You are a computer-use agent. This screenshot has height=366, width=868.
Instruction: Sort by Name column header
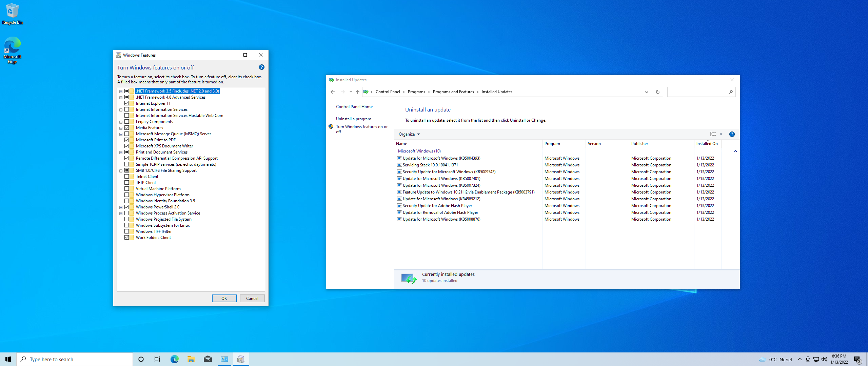pyautogui.click(x=468, y=144)
